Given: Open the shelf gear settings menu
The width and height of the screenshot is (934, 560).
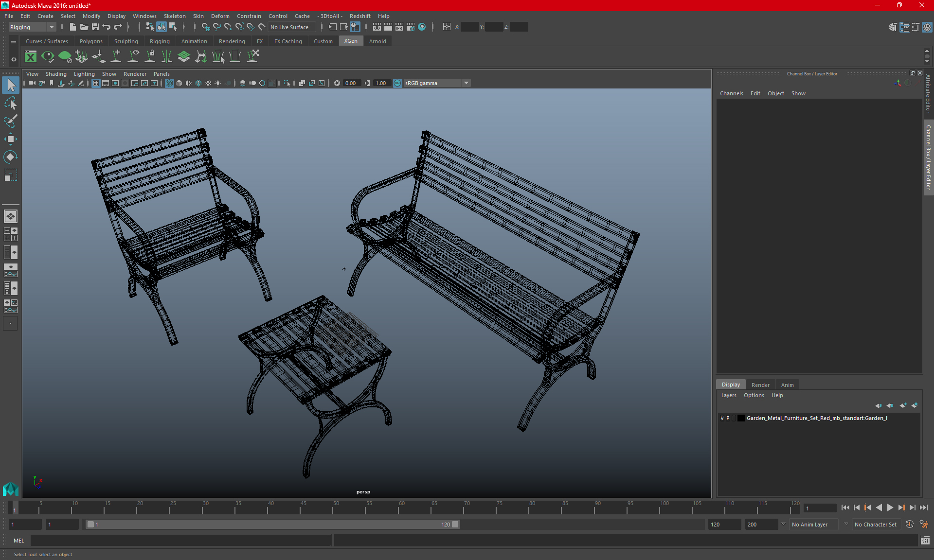Looking at the screenshot, I should point(14,59).
